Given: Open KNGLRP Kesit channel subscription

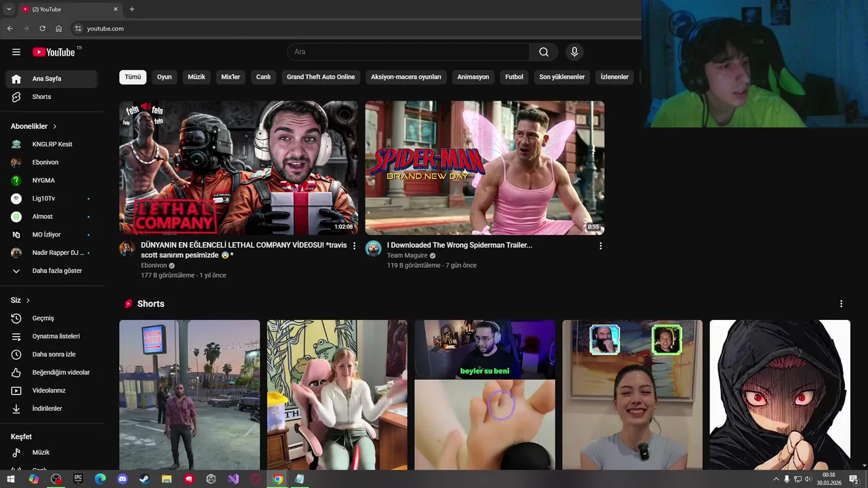Looking at the screenshot, I should [52, 144].
